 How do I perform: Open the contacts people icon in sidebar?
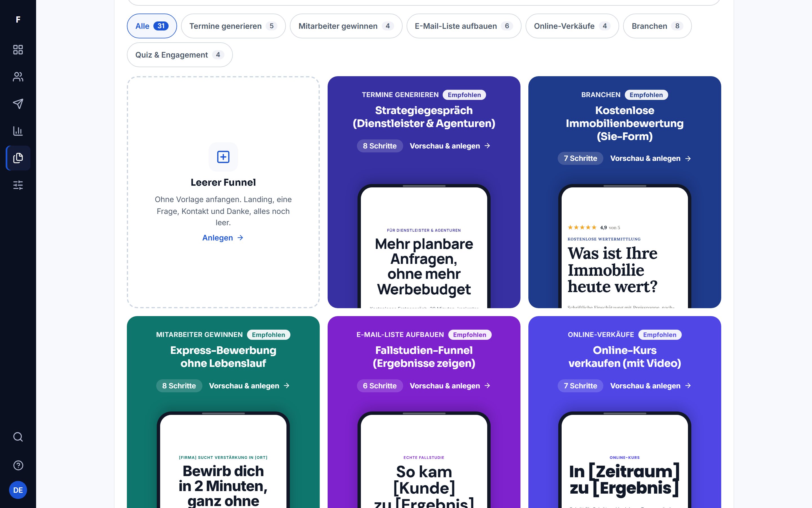(18, 76)
